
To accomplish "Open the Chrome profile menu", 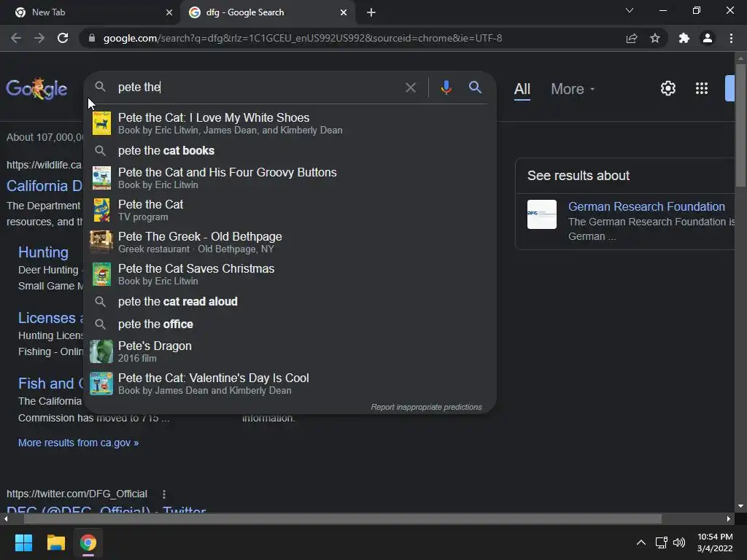I will coord(708,38).
